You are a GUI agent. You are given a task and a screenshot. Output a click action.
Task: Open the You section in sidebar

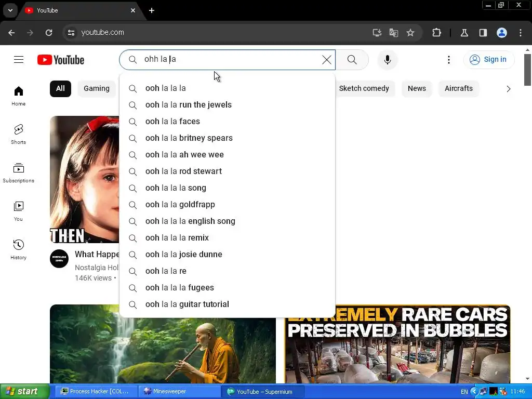coord(18,211)
